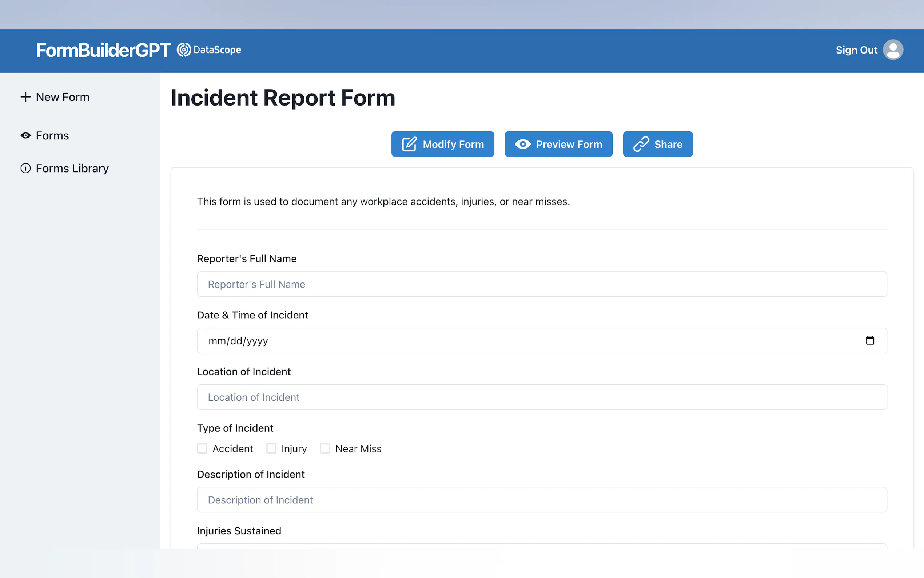Click the FormBuilderGPT logo text
This screenshot has width=924, height=578.
coord(103,50)
